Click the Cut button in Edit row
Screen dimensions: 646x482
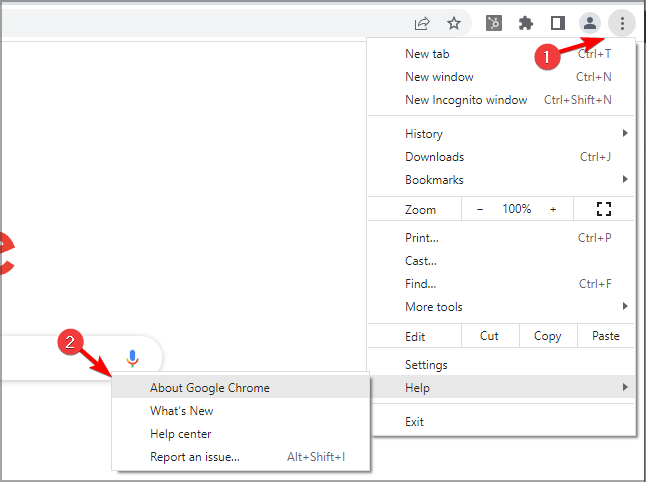point(490,336)
